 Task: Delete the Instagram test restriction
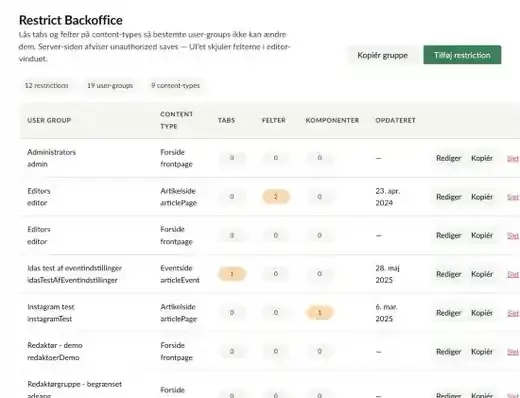coord(513,313)
